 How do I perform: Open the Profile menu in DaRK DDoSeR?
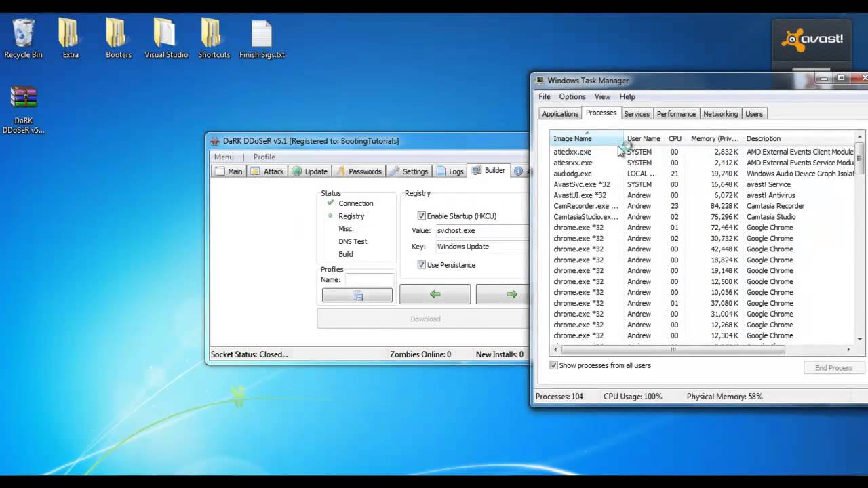click(264, 157)
